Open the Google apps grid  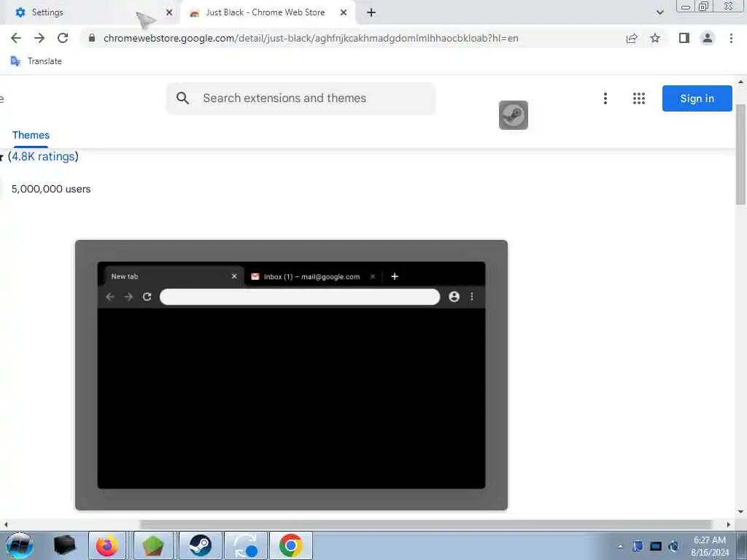click(639, 98)
